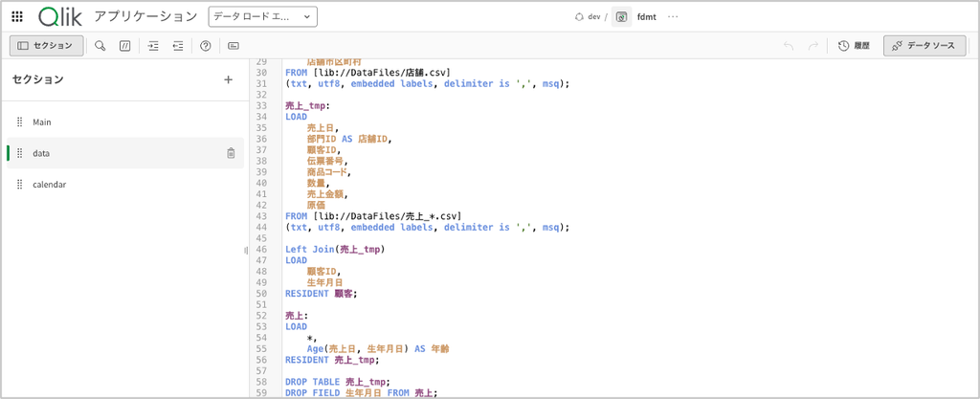The width and height of the screenshot is (980, 399).
Task: Grab the panel divider handle
Action: 246,250
